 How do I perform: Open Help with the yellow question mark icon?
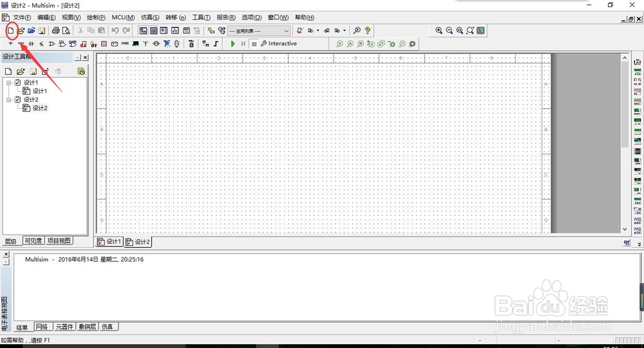pyautogui.click(x=368, y=30)
